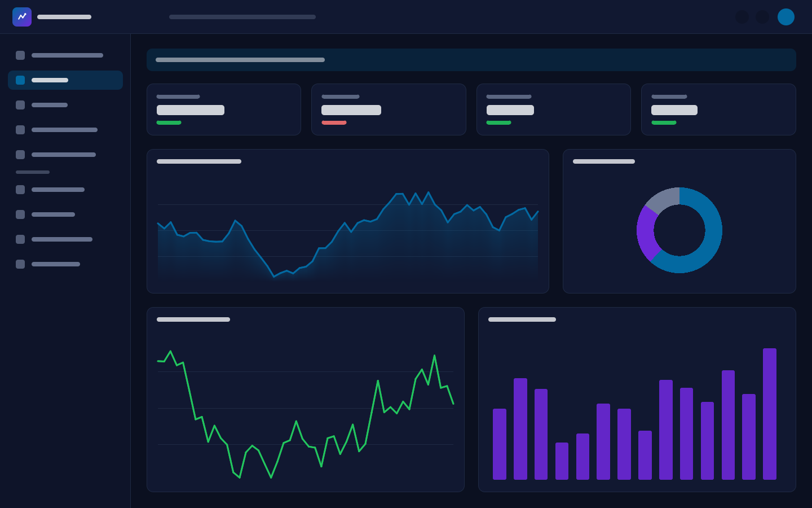Open the sidebar item just under the section divider label
The height and width of the screenshot is (508, 812).
(x=65, y=190)
